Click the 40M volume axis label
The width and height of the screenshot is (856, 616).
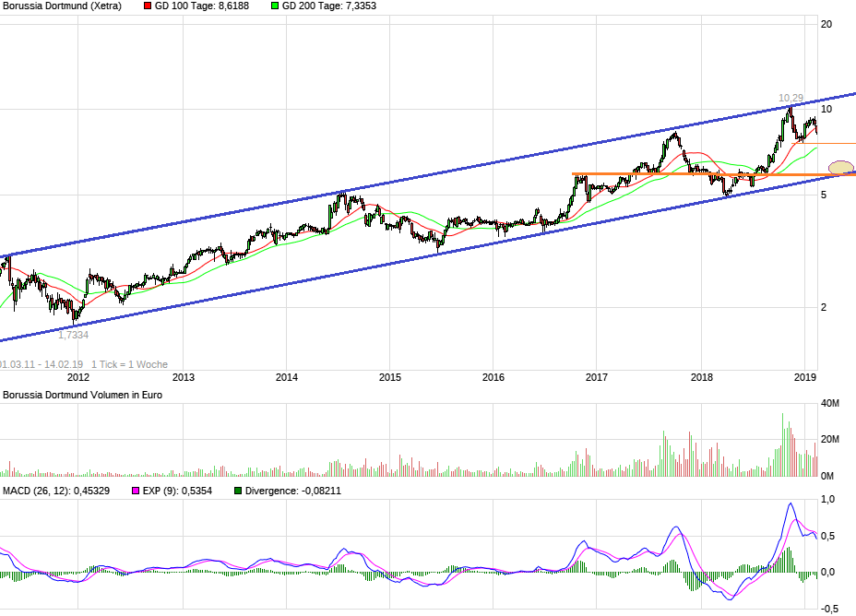[830, 404]
